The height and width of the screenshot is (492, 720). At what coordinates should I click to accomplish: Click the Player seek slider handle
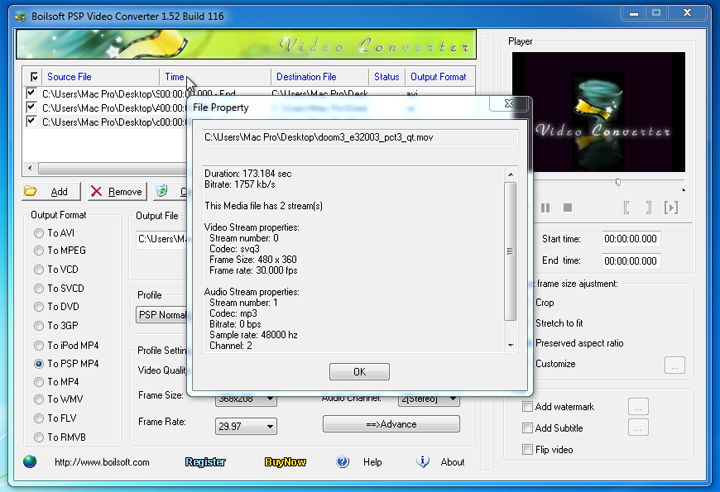pos(618,183)
